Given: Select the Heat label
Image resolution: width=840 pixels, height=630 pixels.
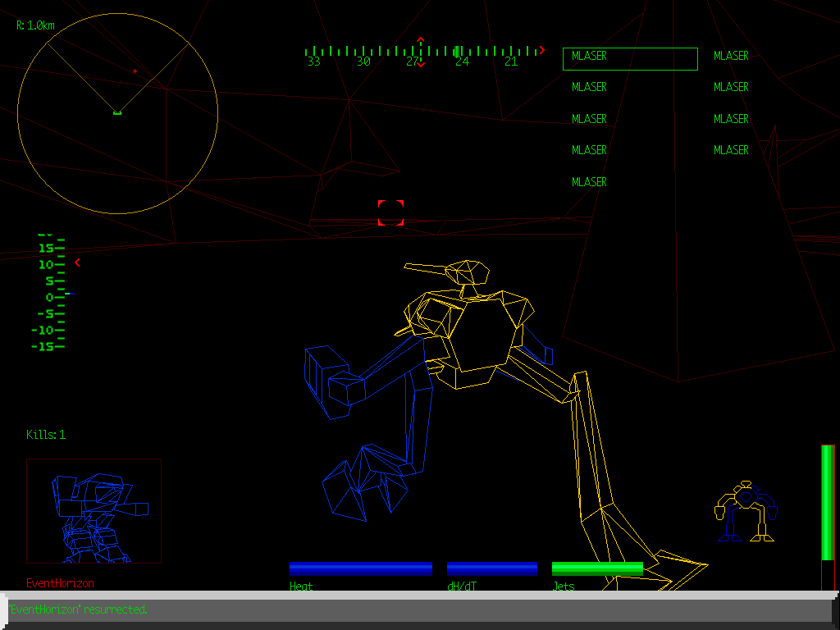Looking at the screenshot, I should point(300,586).
